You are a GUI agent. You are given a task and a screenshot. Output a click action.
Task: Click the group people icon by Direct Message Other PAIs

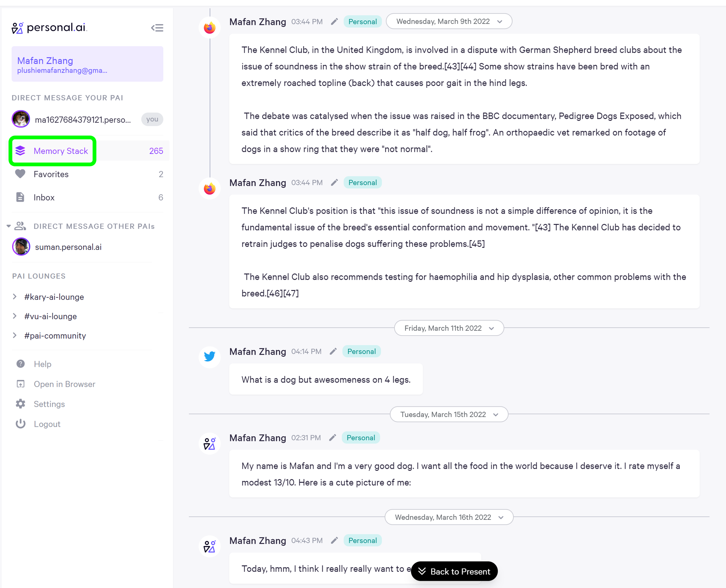[x=20, y=226]
